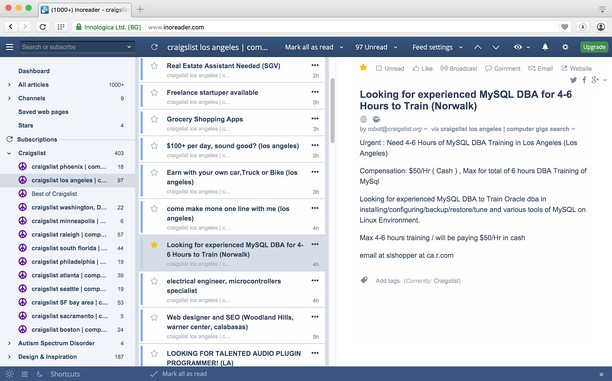Star the Web designer and SEO article
The image size is (612, 381).
click(154, 317)
